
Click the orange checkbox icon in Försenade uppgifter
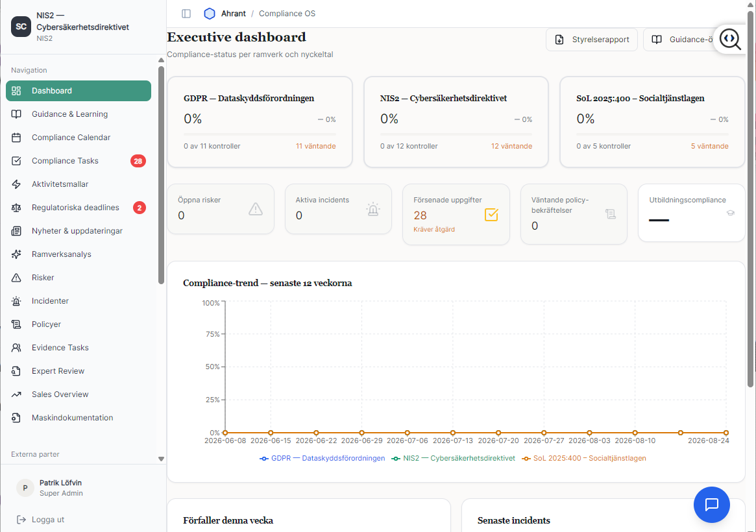[491, 215]
